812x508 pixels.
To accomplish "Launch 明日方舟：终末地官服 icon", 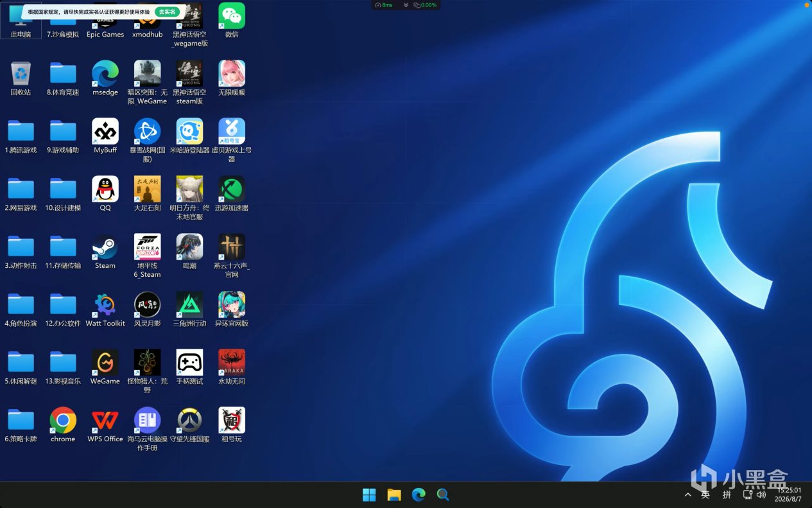I will click(x=189, y=189).
